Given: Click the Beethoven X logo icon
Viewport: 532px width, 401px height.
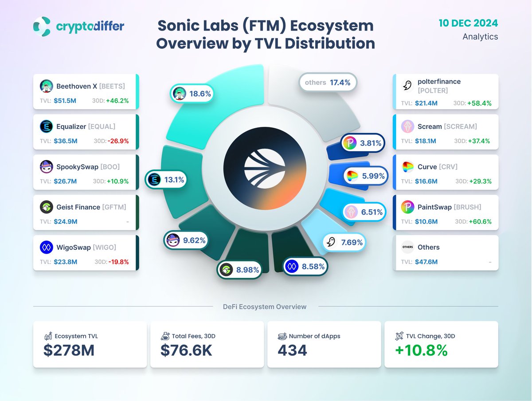Looking at the screenshot, I should (x=47, y=86).
